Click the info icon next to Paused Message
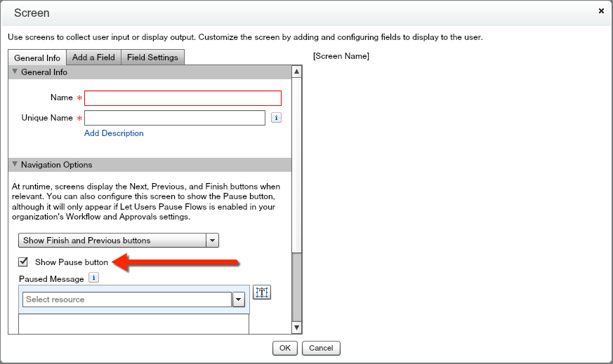This screenshot has width=613, height=364. point(93,278)
